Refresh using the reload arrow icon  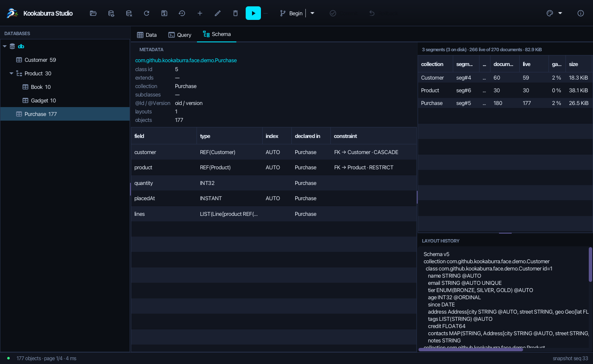pyautogui.click(x=147, y=13)
